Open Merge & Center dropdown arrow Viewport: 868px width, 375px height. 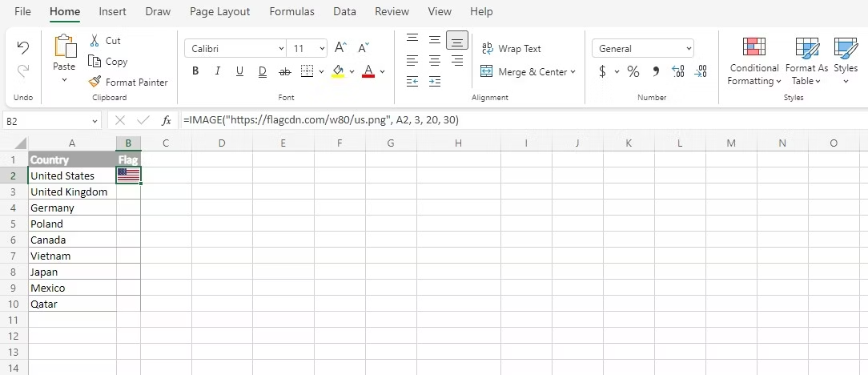point(573,71)
